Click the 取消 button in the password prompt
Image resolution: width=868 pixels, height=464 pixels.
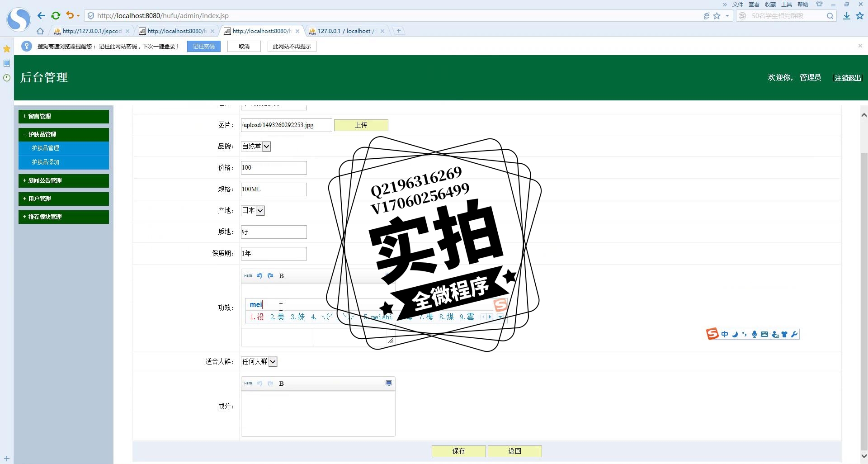point(244,47)
